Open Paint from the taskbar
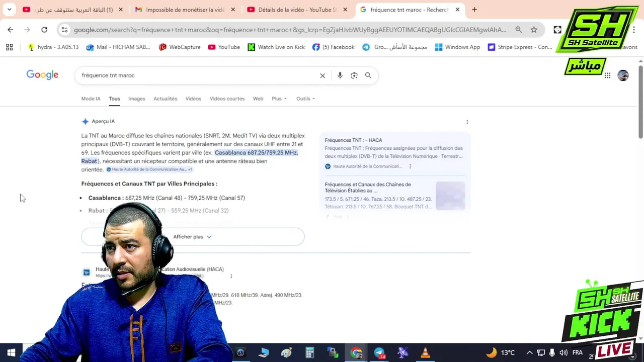Viewport: 644px width, 362px height. pos(286,352)
